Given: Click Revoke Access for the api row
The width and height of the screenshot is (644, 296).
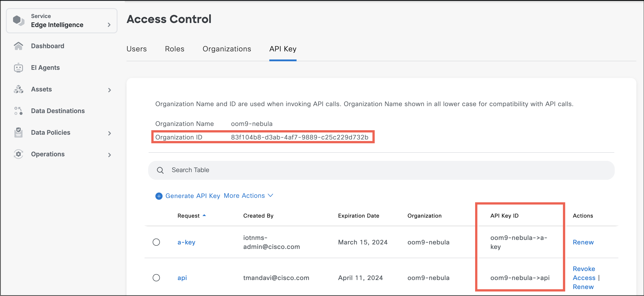Looking at the screenshot, I should tap(584, 273).
